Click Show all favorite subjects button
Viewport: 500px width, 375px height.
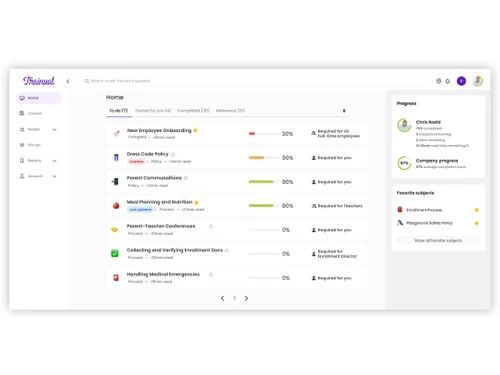tap(438, 240)
